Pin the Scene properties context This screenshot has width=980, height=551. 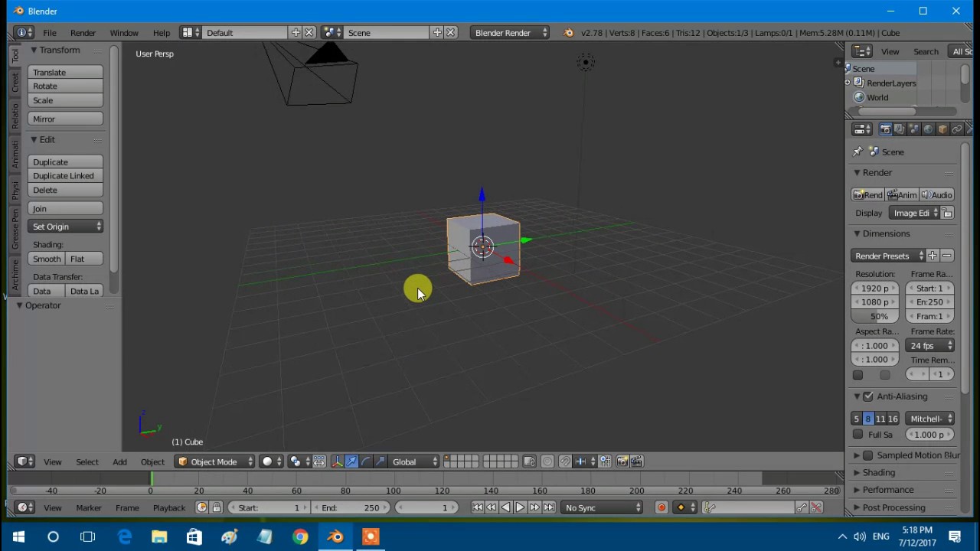coord(857,152)
